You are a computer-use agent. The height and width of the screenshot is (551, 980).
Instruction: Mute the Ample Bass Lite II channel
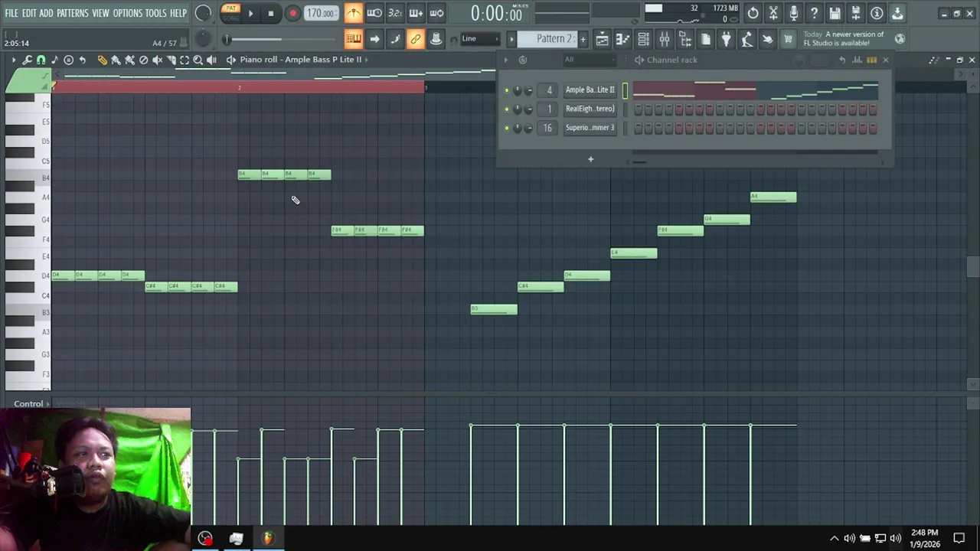point(506,90)
